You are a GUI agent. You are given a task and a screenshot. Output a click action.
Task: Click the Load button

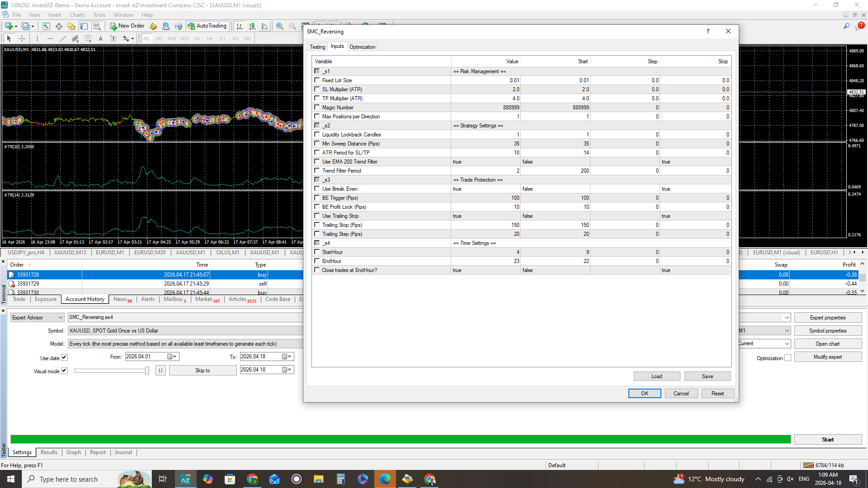[x=656, y=376]
